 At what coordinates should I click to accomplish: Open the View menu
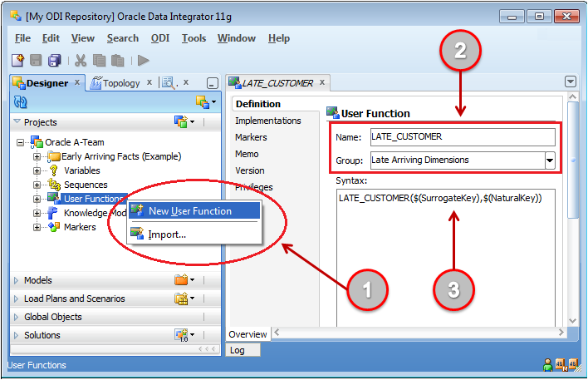83,38
